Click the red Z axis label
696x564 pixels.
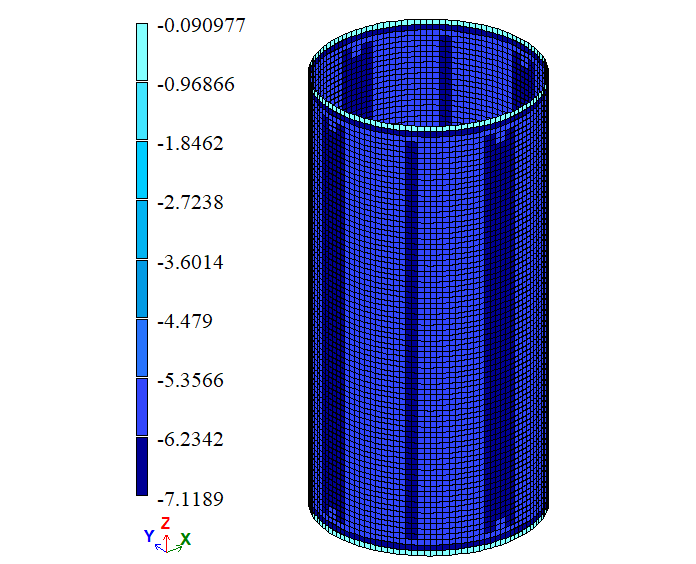click(x=166, y=522)
